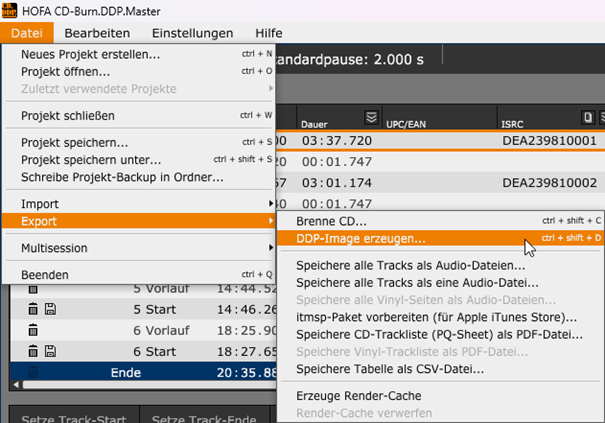
Task: Click the Setze Track-Ende button
Action: tap(204, 417)
